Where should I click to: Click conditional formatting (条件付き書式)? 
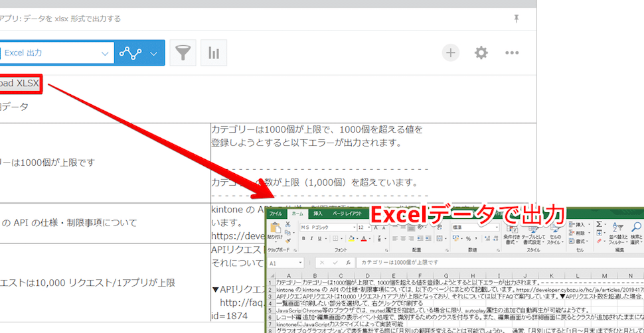tap(512, 234)
